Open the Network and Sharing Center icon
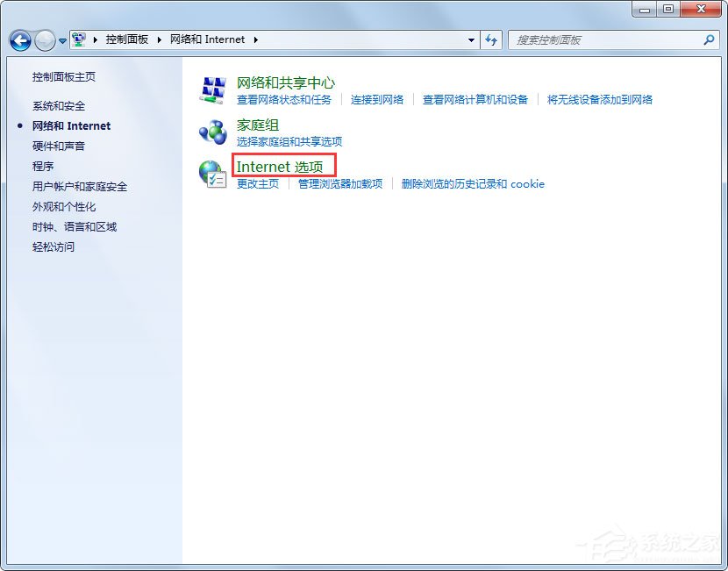Viewport: 728px width, 571px height. click(x=213, y=88)
